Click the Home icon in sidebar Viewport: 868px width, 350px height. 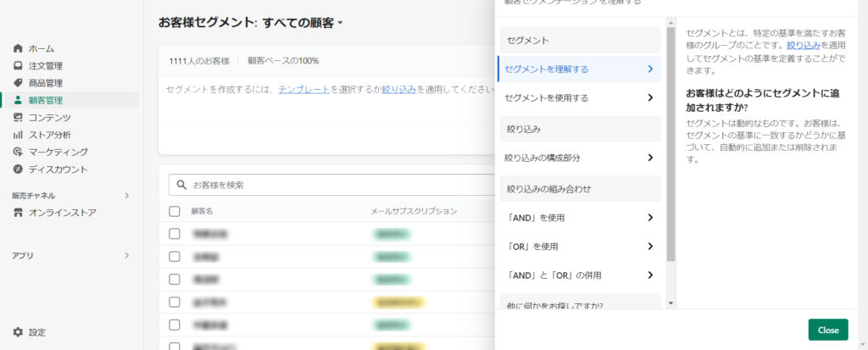click(x=18, y=48)
